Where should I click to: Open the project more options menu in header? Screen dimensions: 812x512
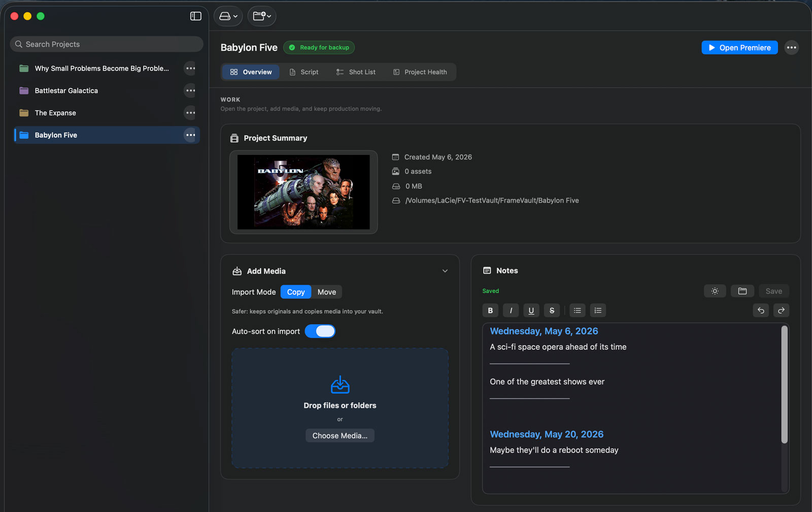coord(791,48)
